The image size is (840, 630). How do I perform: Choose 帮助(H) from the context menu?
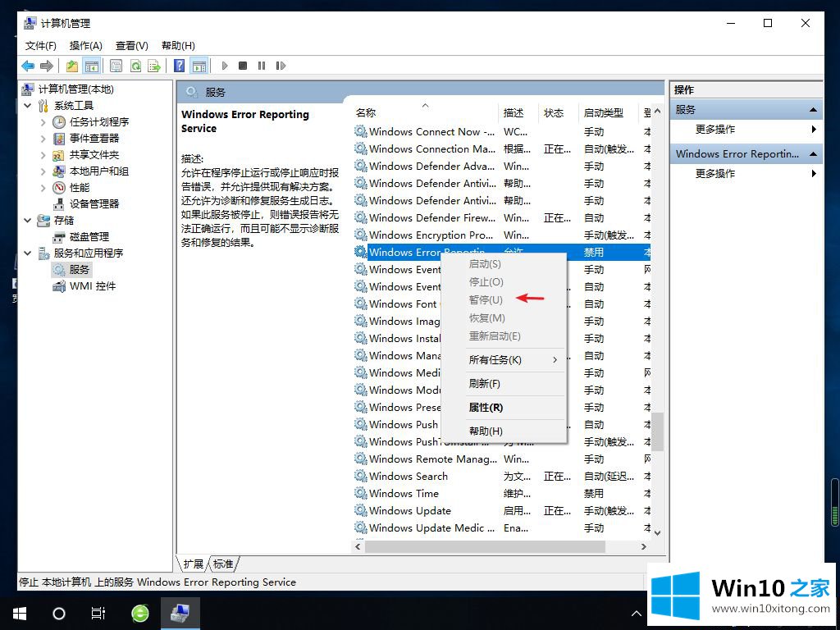click(x=504, y=431)
